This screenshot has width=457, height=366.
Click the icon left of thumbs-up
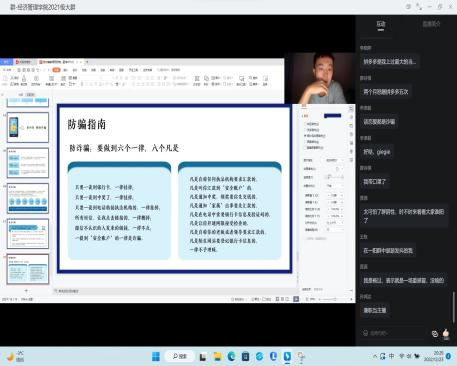[x=435, y=333]
